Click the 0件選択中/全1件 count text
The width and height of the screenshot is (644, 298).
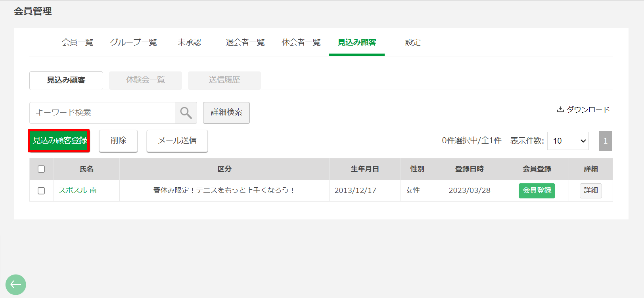click(x=471, y=140)
